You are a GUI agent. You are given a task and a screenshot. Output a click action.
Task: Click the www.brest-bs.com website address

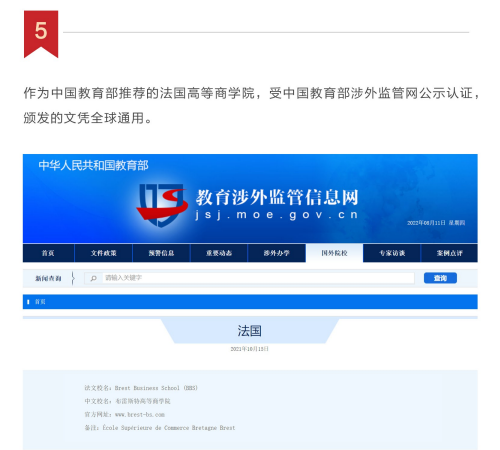tap(140, 415)
